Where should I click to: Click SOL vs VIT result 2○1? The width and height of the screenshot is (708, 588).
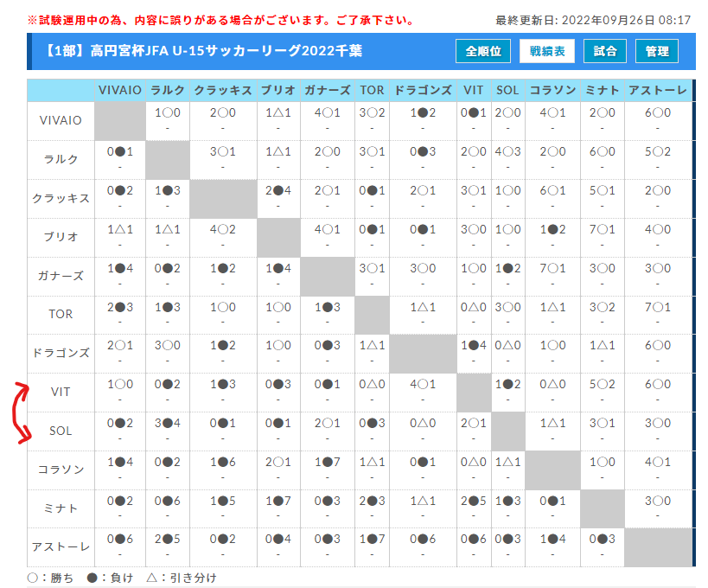coord(474,423)
